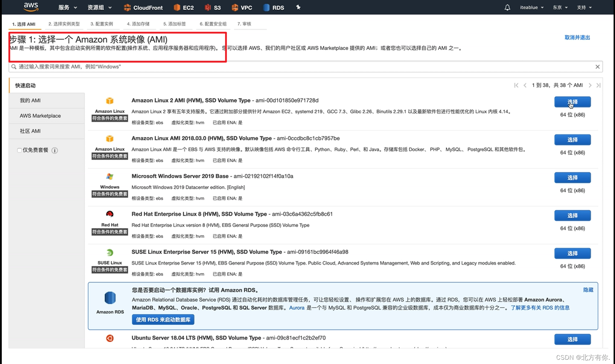The height and width of the screenshot is (364, 615).
Task: Click the search magnifier icon in AMI search
Action: (14, 67)
